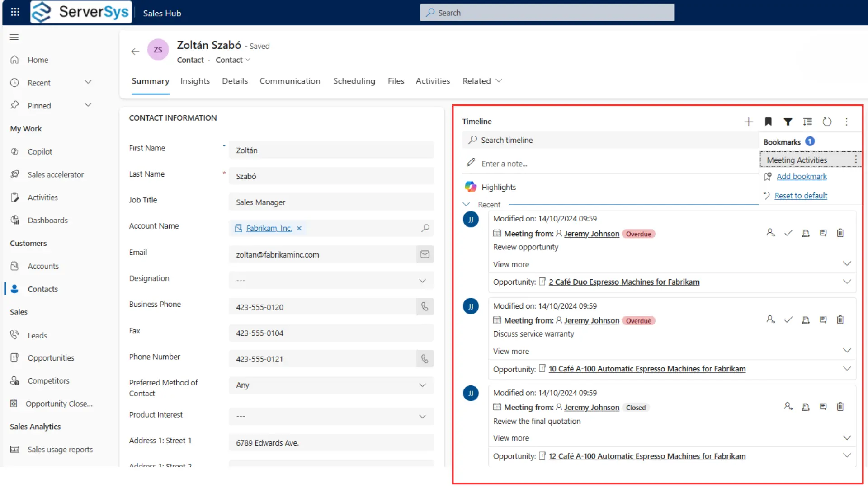This screenshot has height=488, width=868.
Task: Switch to the Details tab
Action: (235, 81)
